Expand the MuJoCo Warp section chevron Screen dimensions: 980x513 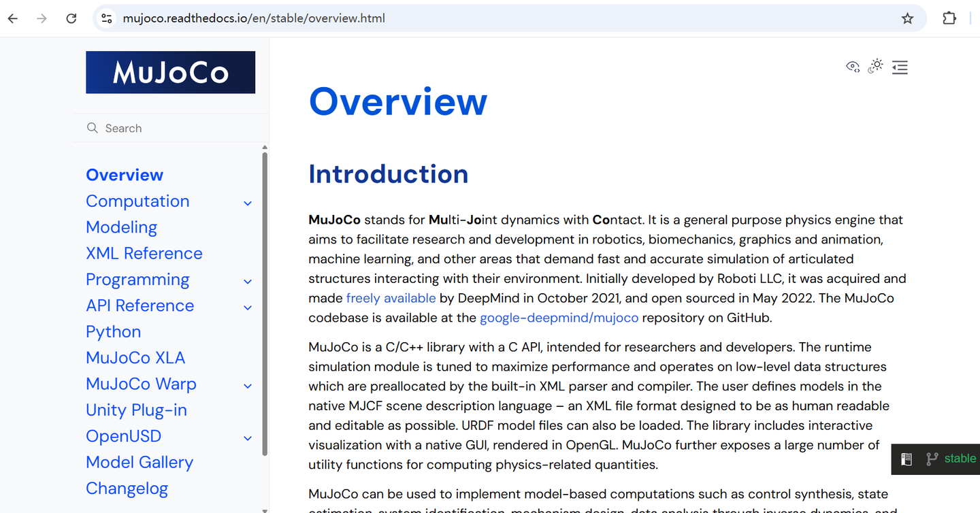tap(248, 386)
